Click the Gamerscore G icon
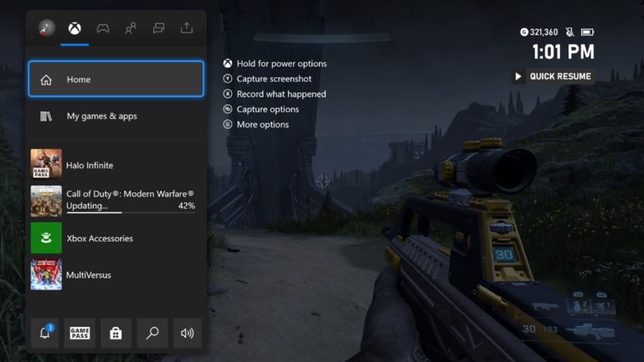 pyautogui.click(x=524, y=32)
